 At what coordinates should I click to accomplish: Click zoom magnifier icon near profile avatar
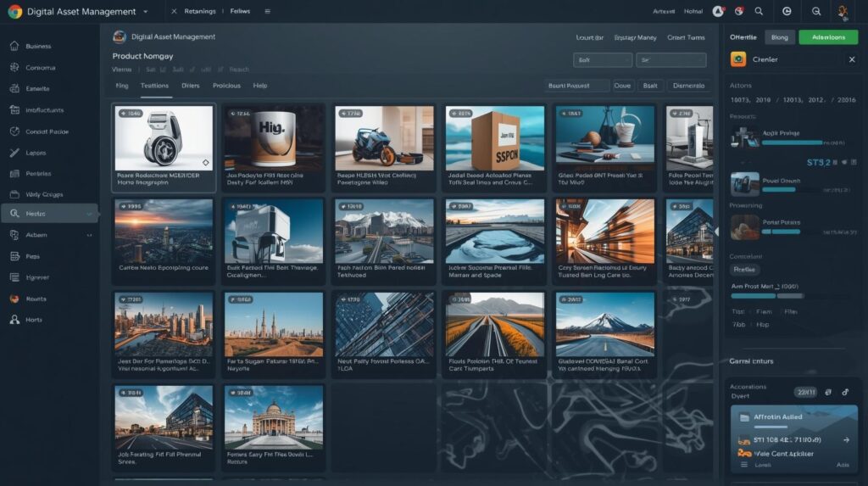pyautogui.click(x=816, y=11)
